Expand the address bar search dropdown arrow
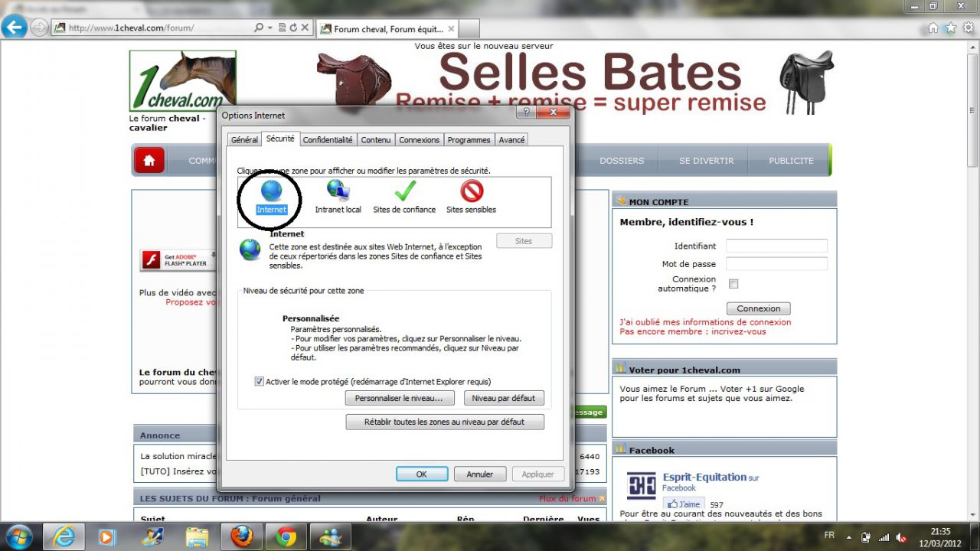 [270, 28]
